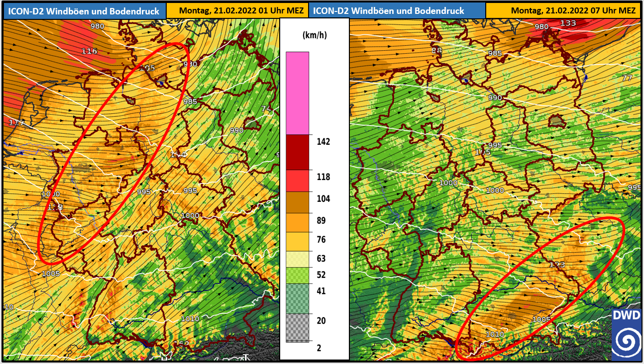This screenshot has width=644, height=364.
Task: Click the 1010 isobar label on left map
Action: pos(190,319)
